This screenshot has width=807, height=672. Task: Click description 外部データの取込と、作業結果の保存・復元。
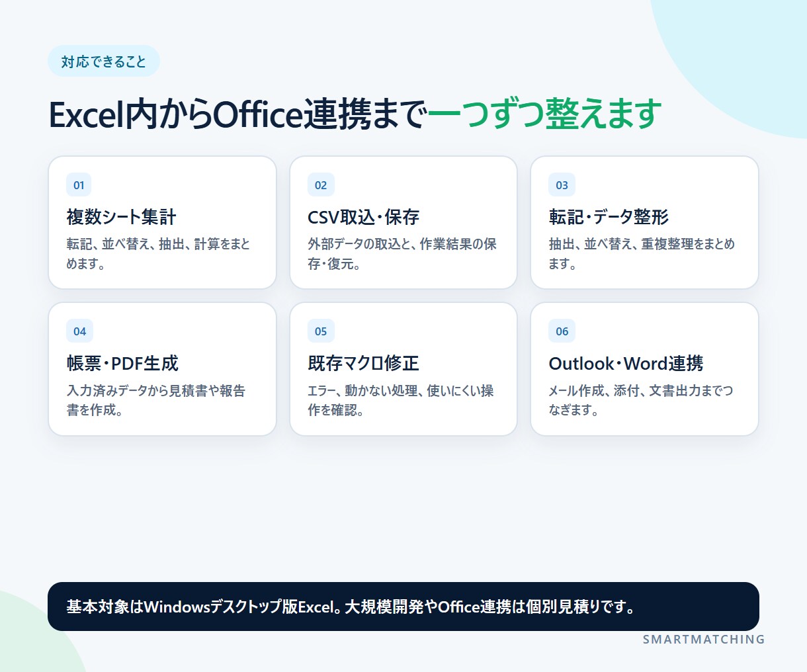point(402,254)
